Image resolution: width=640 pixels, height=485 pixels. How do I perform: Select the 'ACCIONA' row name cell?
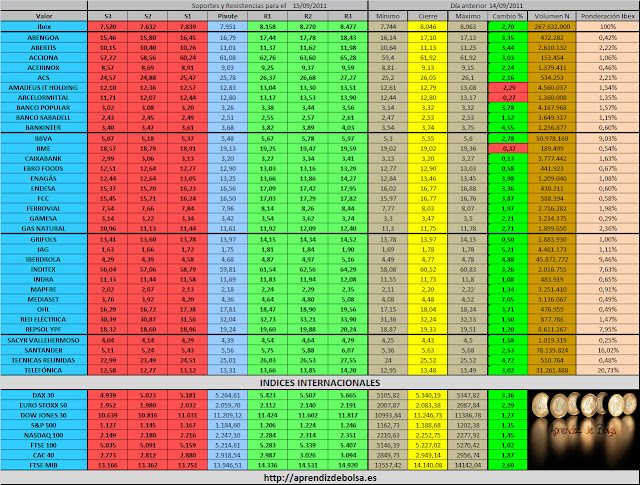44,58
